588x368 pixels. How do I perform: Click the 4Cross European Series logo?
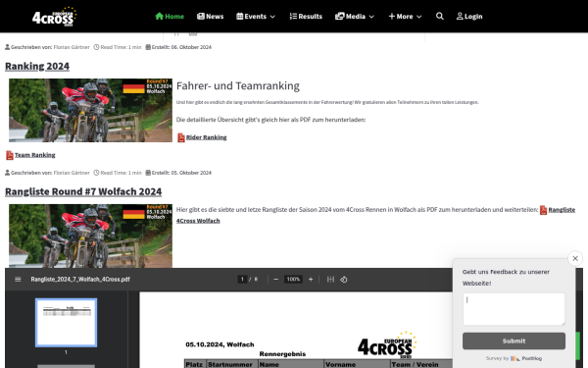pyautogui.click(x=54, y=17)
